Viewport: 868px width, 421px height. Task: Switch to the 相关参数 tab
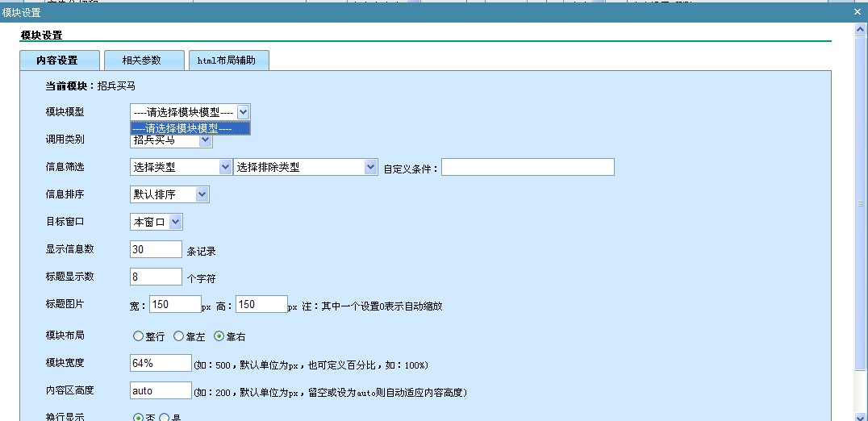[x=141, y=60]
